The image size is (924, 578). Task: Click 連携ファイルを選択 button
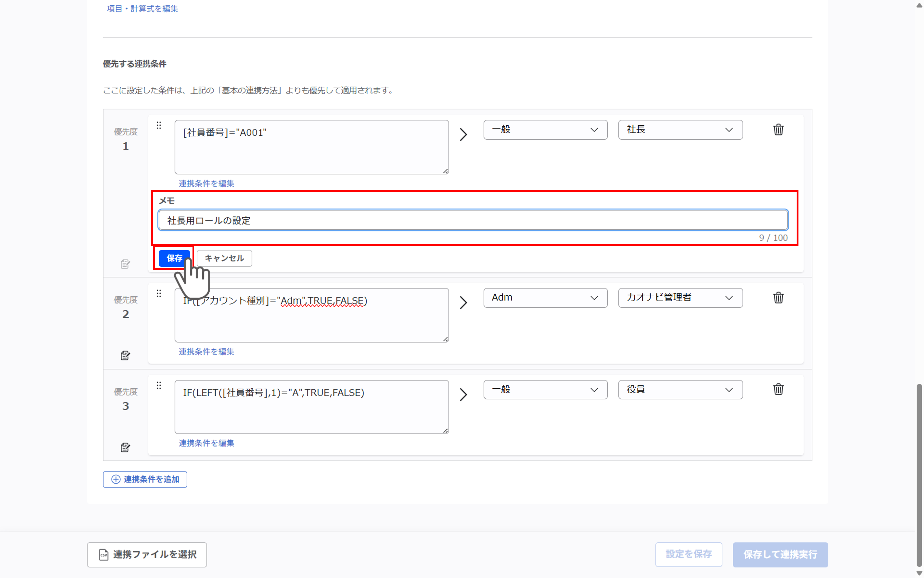click(x=147, y=554)
